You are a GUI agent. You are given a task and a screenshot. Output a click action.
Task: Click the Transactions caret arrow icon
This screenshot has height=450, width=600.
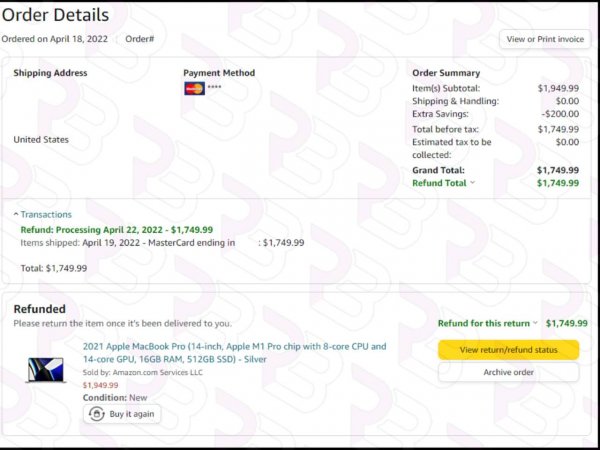tap(16, 215)
